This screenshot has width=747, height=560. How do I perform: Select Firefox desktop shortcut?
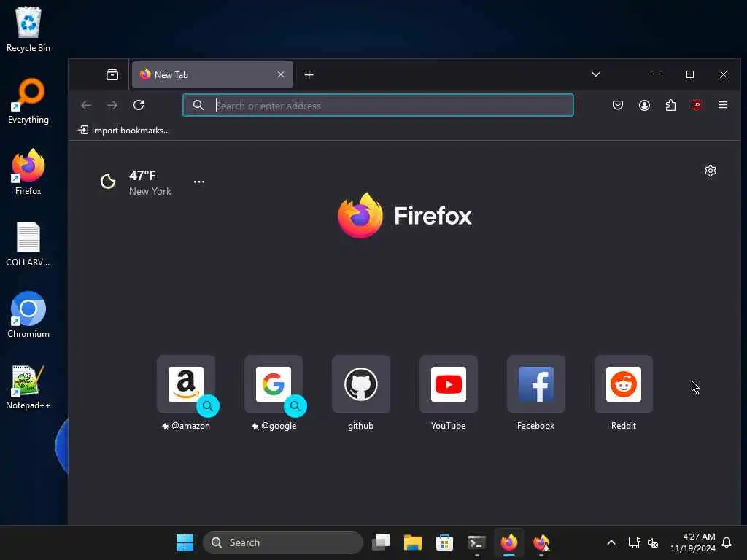click(x=28, y=172)
